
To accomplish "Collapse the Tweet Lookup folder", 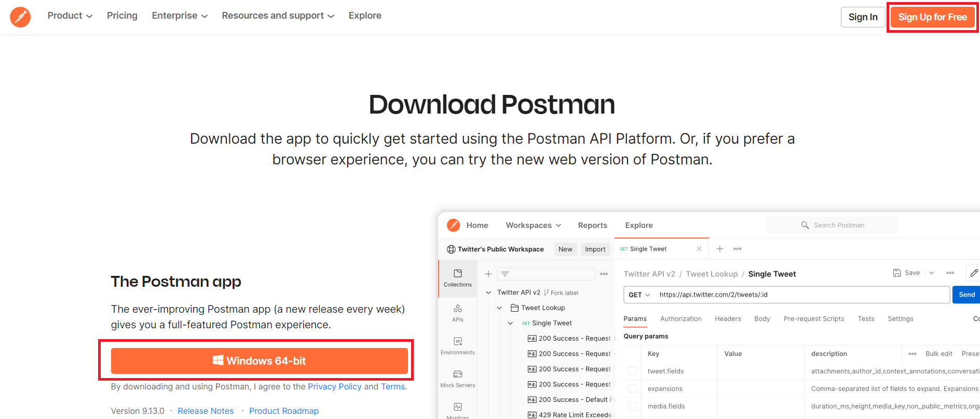I will [x=499, y=308].
